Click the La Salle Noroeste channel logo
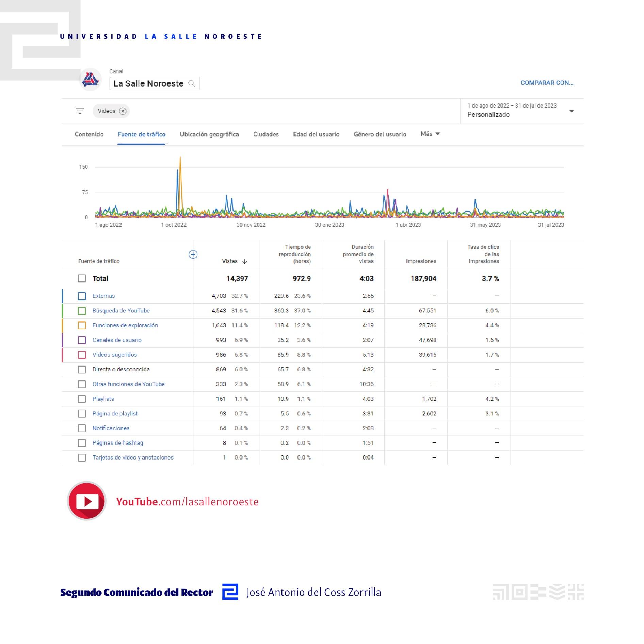Image resolution: width=644 pixels, height=644 pixels. pos(90,80)
